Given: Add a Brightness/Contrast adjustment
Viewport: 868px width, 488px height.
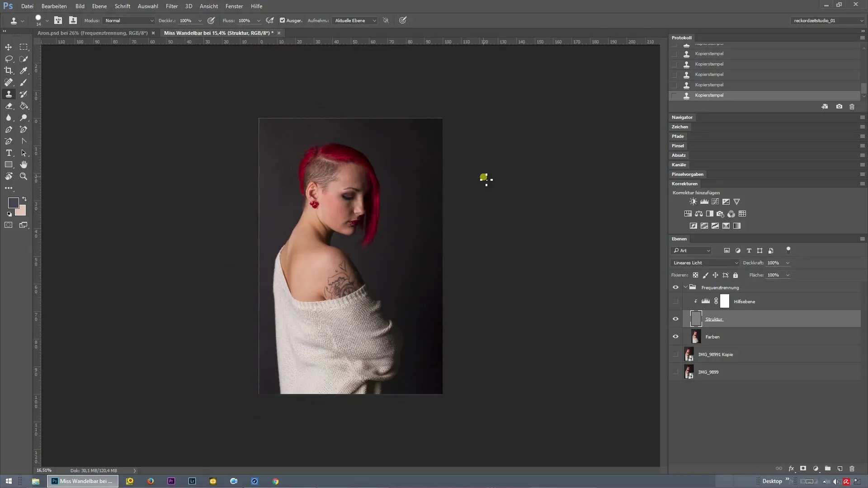Looking at the screenshot, I should (693, 202).
